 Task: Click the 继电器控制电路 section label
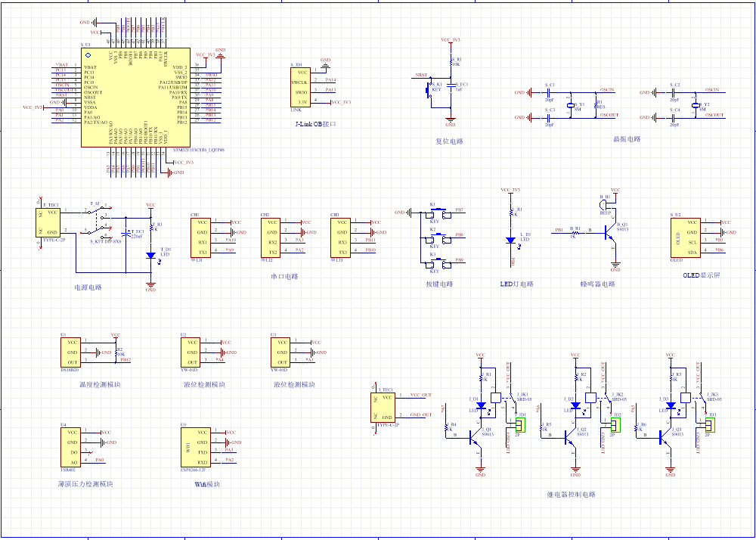[x=571, y=495]
